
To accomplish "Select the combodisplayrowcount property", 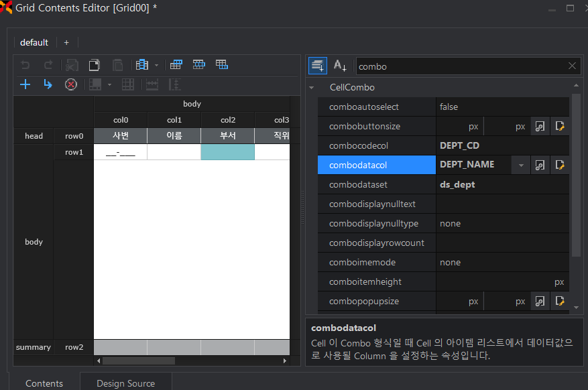I will tap(377, 243).
